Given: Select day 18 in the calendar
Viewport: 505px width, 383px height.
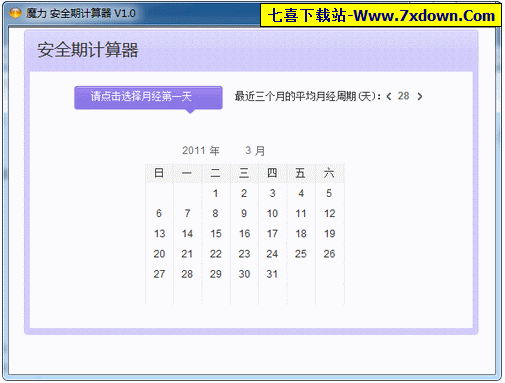Looking at the screenshot, I should (301, 234).
